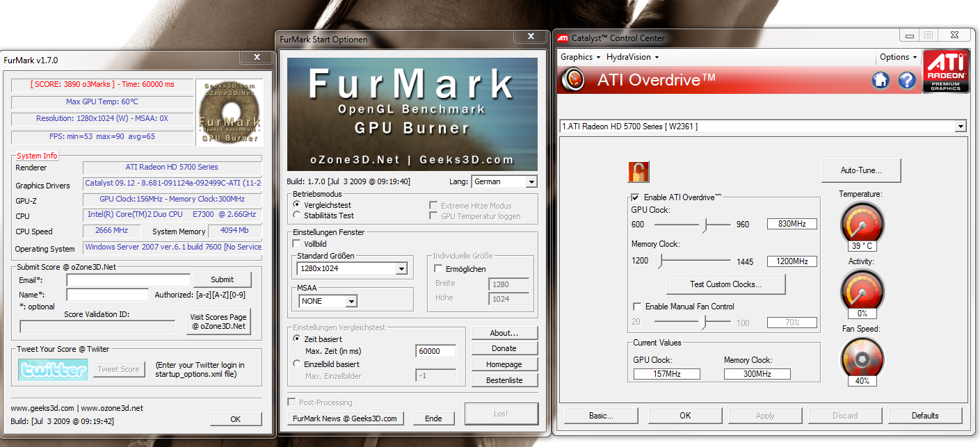Click OK in the FurMark results window

[236, 419]
